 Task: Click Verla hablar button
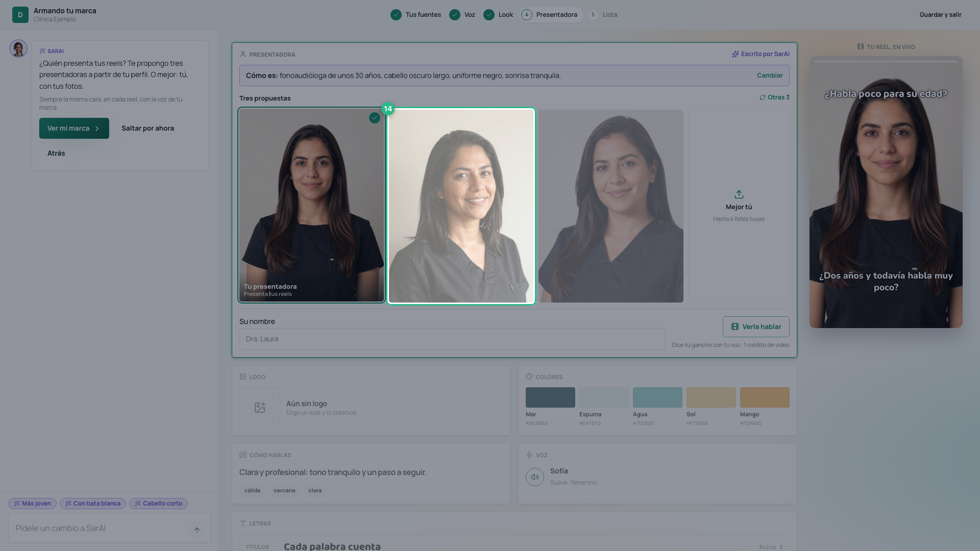tap(756, 327)
